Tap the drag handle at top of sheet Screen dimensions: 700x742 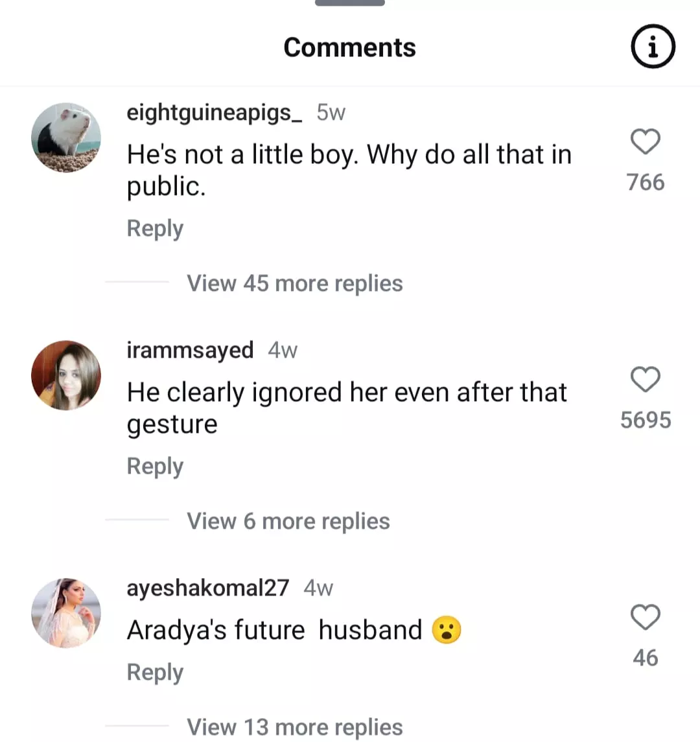349,3
